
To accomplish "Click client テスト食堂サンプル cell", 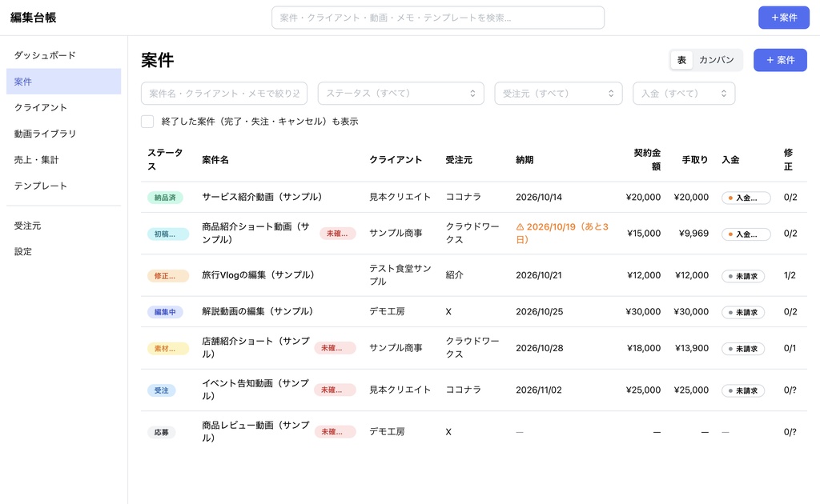I will (x=400, y=274).
